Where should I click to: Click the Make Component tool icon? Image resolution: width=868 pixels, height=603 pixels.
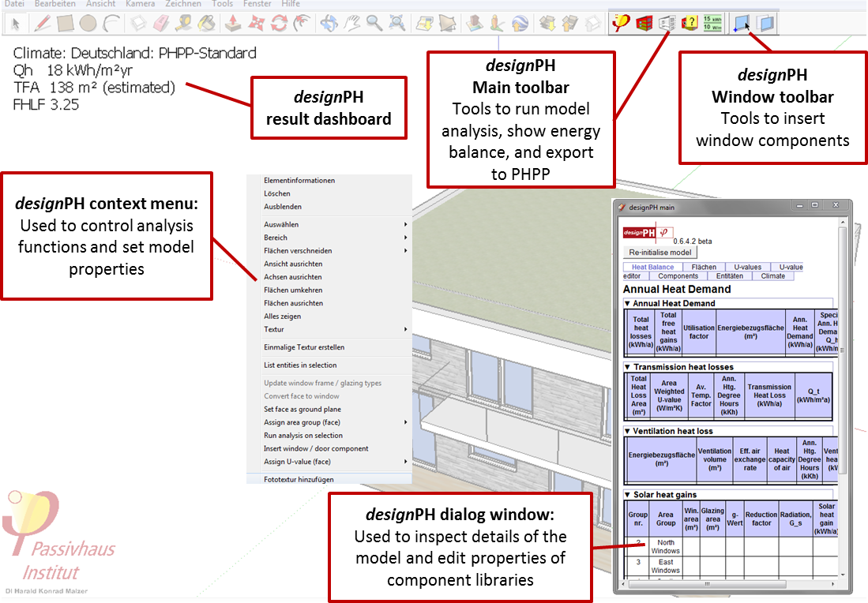tap(138, 23)
